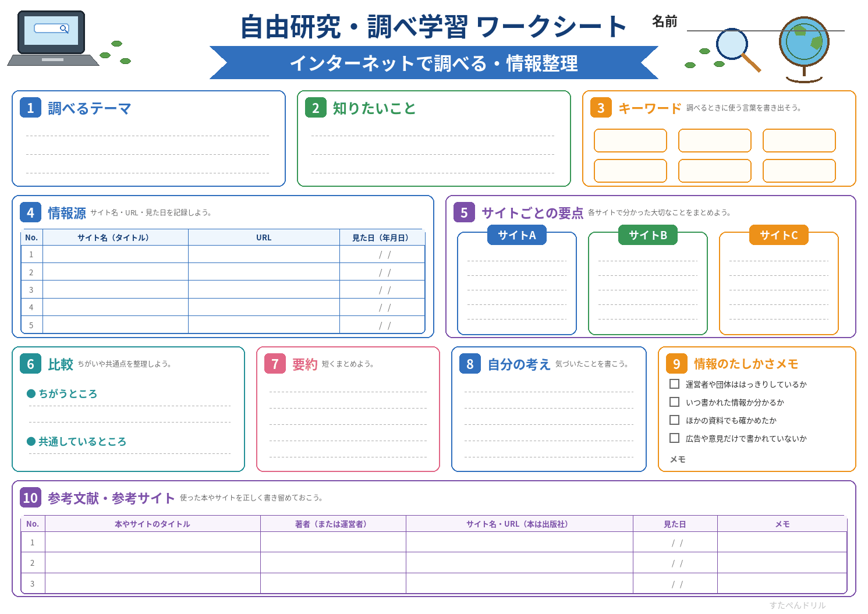Select the サイトA tab label
This screenshot has width=868, height=614.
click(x=517, y=235)
